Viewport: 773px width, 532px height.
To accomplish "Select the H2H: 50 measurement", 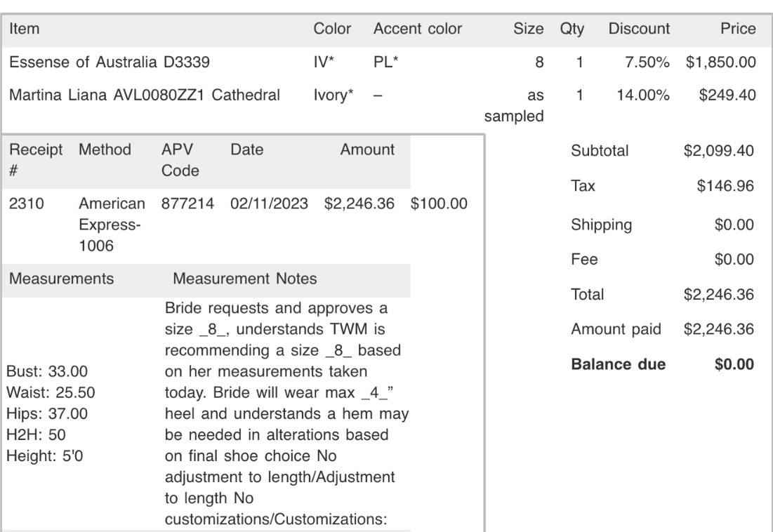I will point(36,434).
